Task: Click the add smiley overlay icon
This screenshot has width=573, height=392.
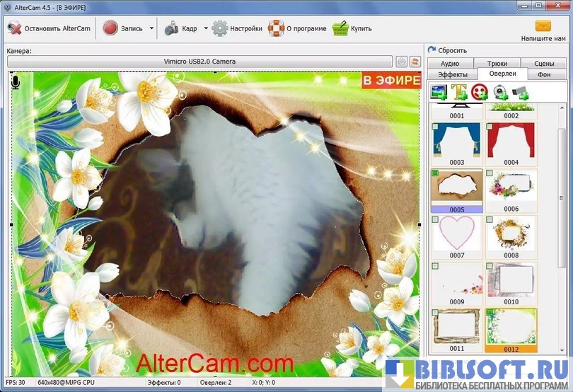Action: click(480, 91)
